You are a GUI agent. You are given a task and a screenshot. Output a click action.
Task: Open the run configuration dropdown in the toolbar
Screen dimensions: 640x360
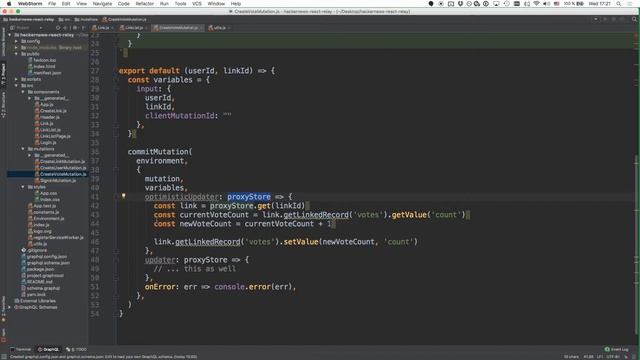coord(596,19)
